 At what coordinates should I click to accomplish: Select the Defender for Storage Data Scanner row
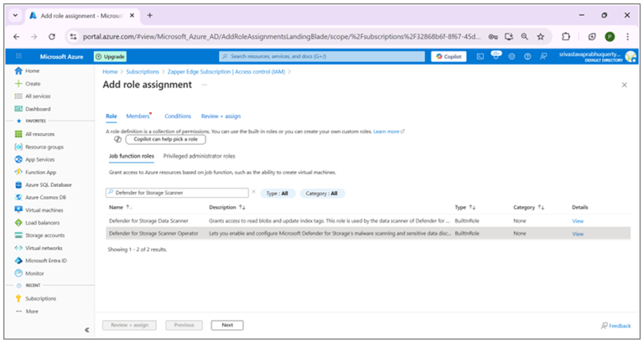point(368,221)
